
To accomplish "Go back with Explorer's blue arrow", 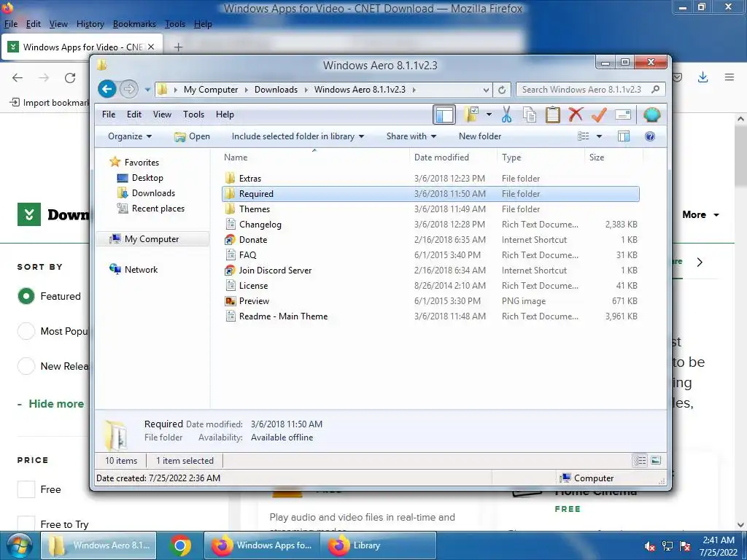I will [x=107, y=89].
